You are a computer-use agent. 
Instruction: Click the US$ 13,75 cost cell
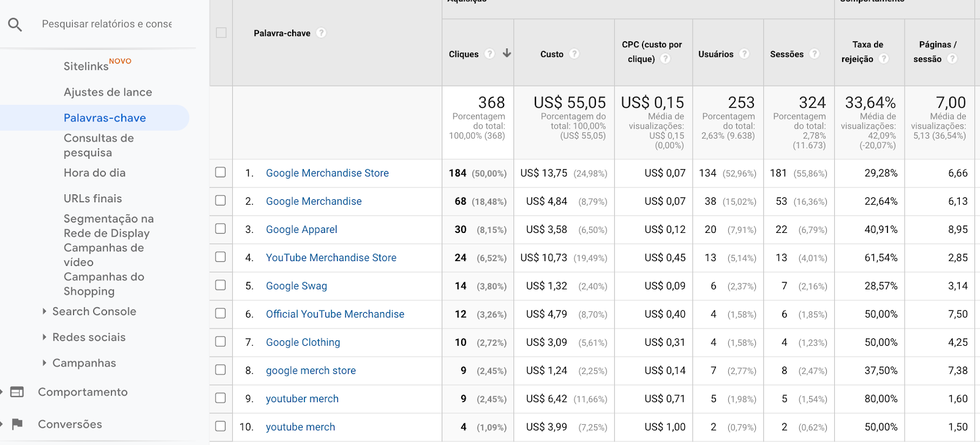coord(544,173)
